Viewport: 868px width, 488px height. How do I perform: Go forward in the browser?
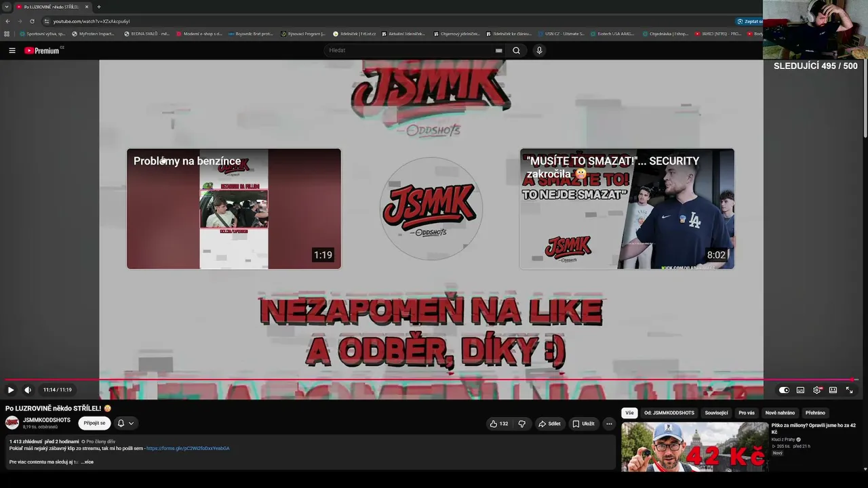pyautogui.click(x=20, y=21)
